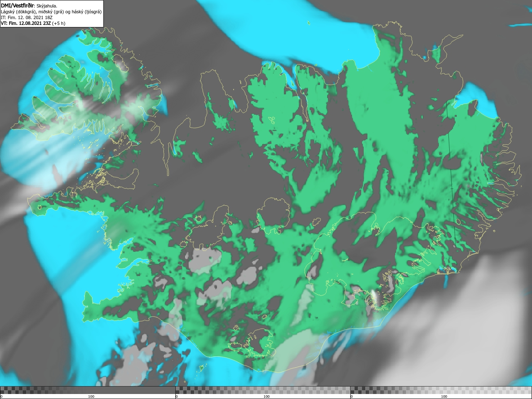Click the legend line starting with 'Lágský (dökkgrá)'
This screenshot has height=399, width=532.
pos(51,12)
